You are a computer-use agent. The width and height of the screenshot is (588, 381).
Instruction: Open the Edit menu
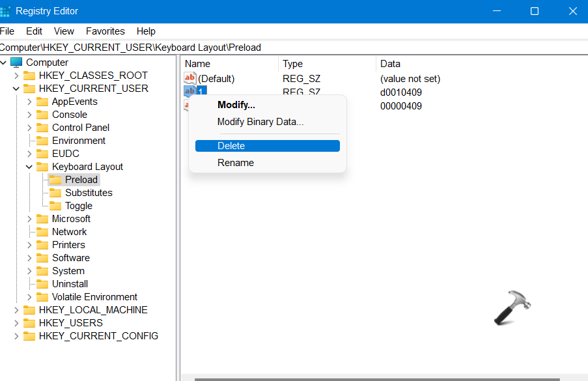[34, 31]
